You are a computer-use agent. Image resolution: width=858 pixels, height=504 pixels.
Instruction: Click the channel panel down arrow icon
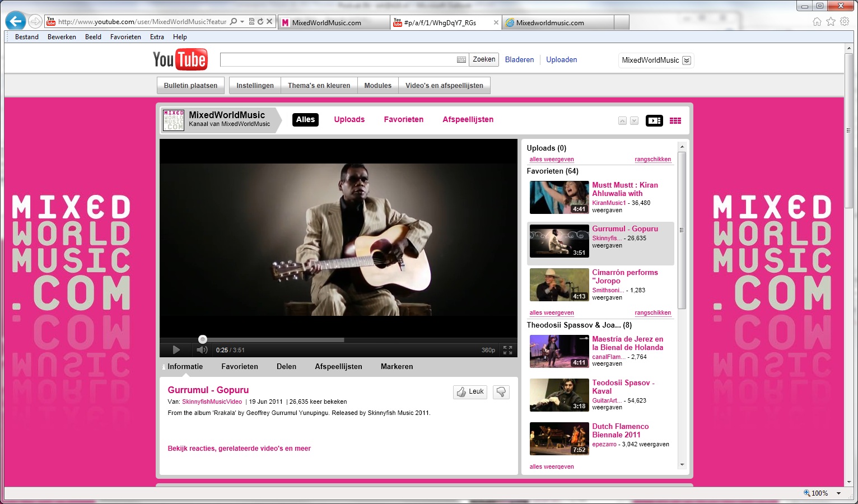(634, 121)
